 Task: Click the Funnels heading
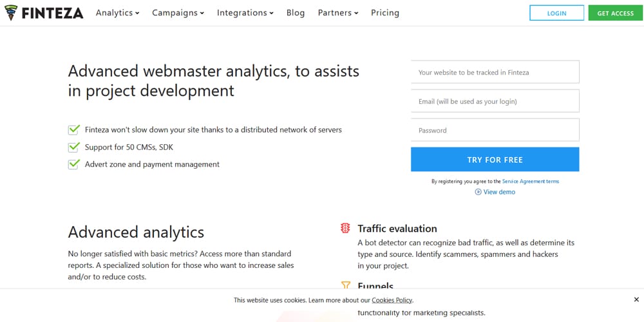tap(375, 285)
